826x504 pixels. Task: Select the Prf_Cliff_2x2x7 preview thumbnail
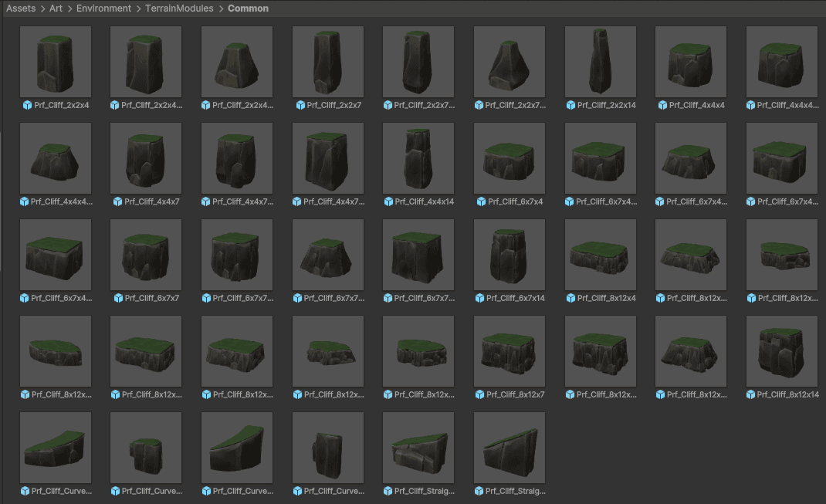click(327, 62)
